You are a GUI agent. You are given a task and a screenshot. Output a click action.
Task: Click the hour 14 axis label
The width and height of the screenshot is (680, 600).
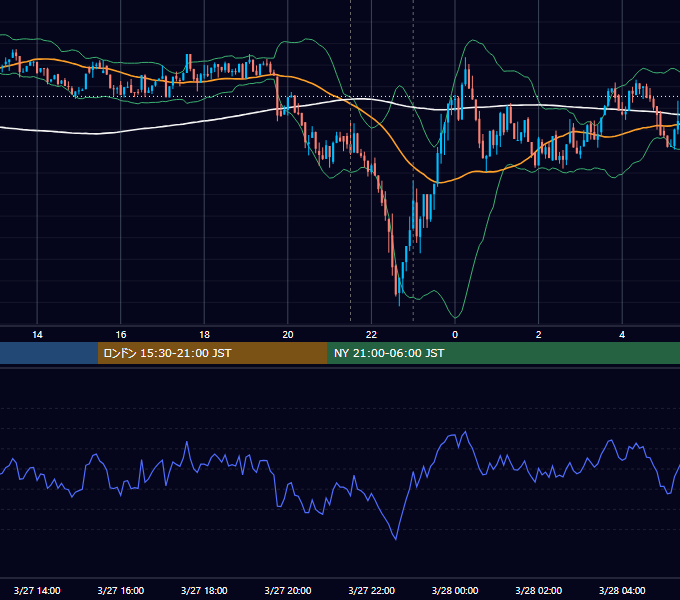coord(37,335)
